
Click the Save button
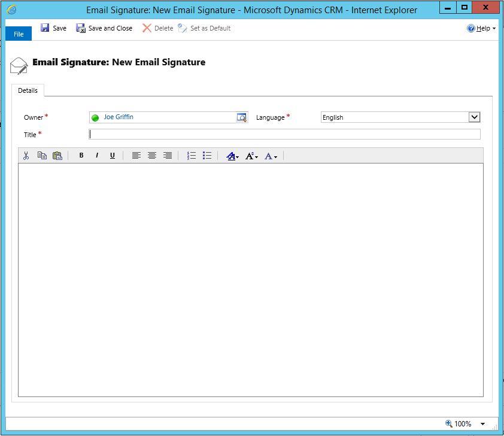pos(53,28)
